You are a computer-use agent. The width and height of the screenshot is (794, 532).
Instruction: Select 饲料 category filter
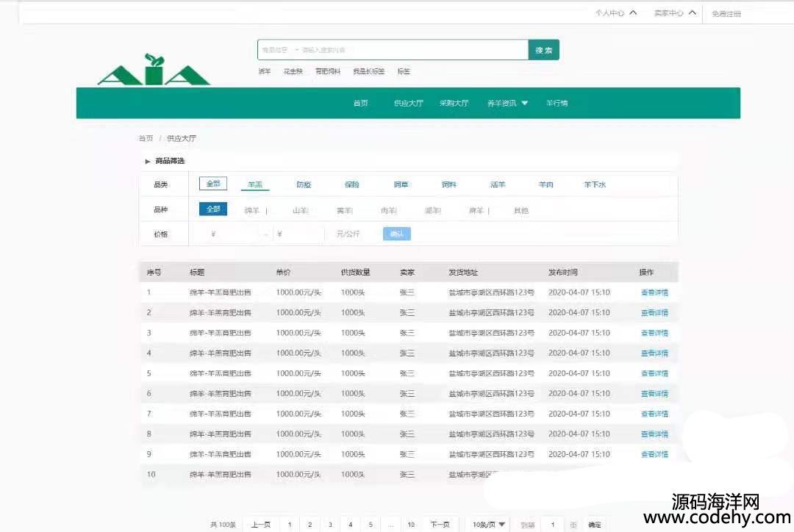(x=449, y=184)
